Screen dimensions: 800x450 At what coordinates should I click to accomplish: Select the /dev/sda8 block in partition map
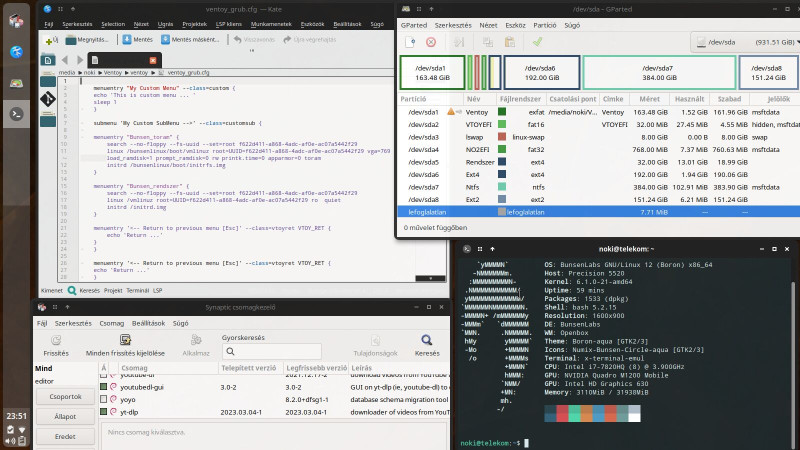[768, 72]
